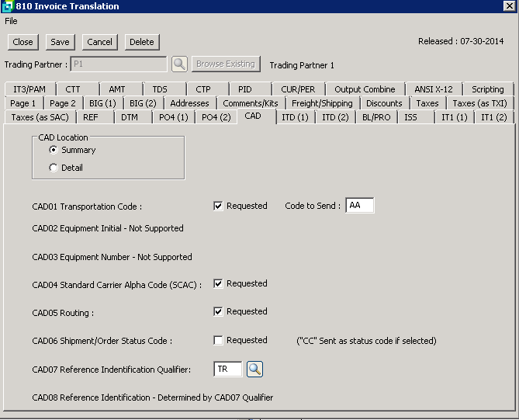519x420 pixels.
Task: Select the Output Combine tab
Action: pos(365,89)
